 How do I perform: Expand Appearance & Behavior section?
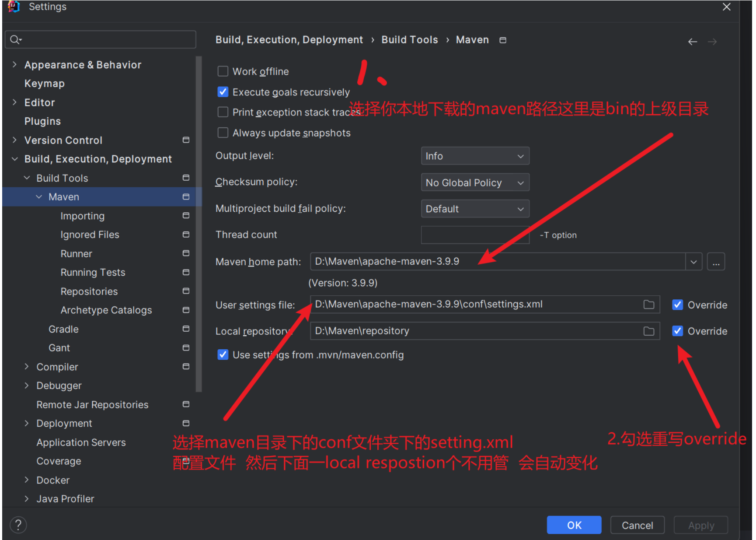(x=14, y=65)
